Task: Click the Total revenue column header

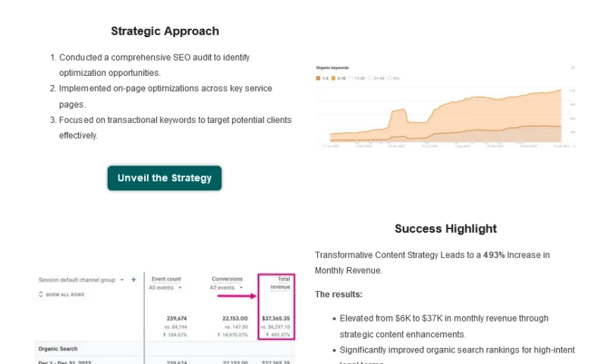Action: coord(280,283)
